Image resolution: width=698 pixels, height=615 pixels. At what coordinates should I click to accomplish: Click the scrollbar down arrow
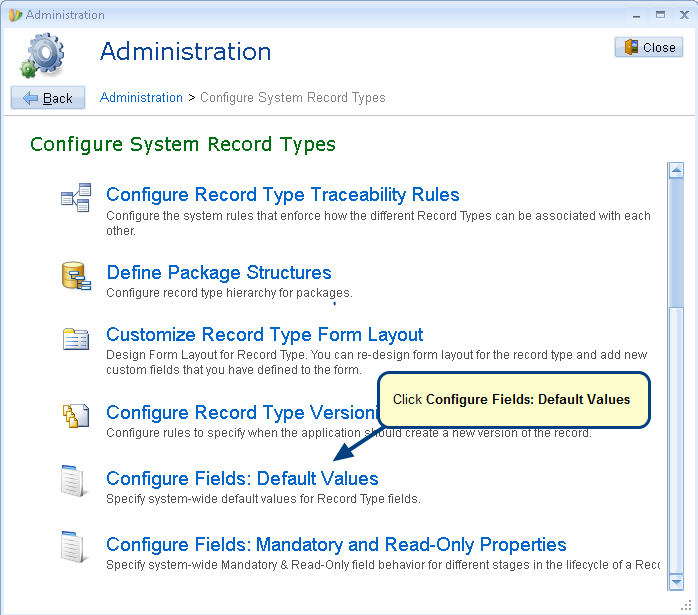coord(676,582)
